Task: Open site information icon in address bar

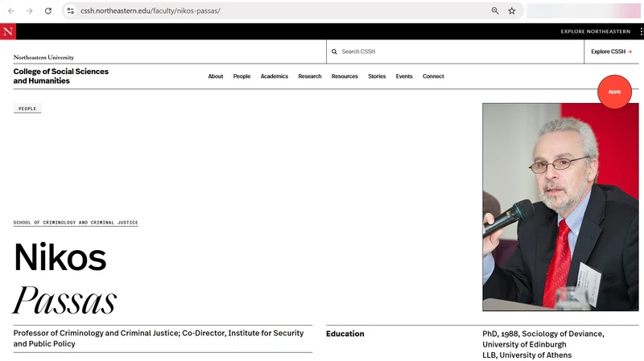Action: point(71,11)
